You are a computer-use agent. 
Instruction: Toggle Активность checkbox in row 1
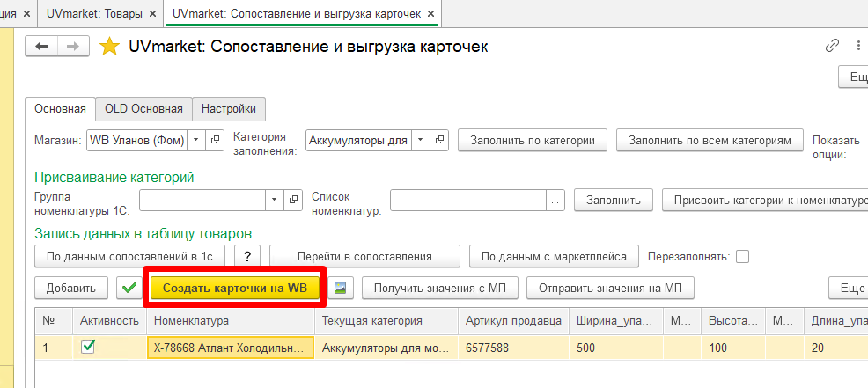pyautogui.click(x=88, y=347)
